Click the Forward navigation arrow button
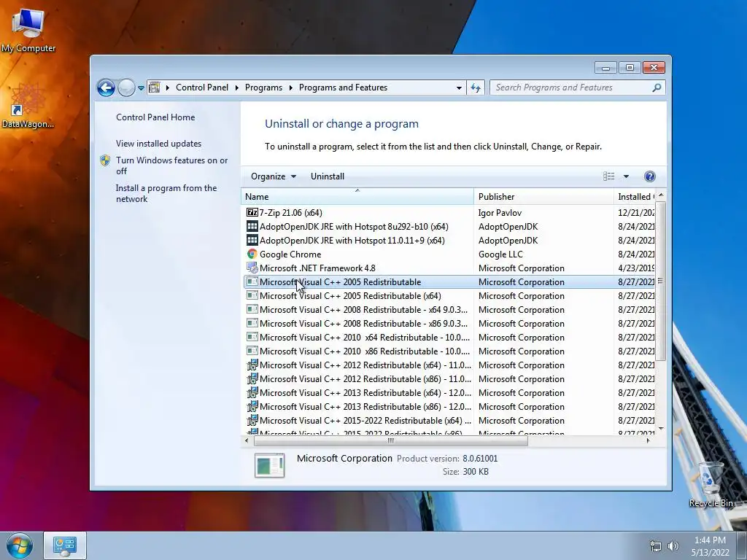Image resolution: width=747 pixels, height=560 pixels. pos(126,87)
